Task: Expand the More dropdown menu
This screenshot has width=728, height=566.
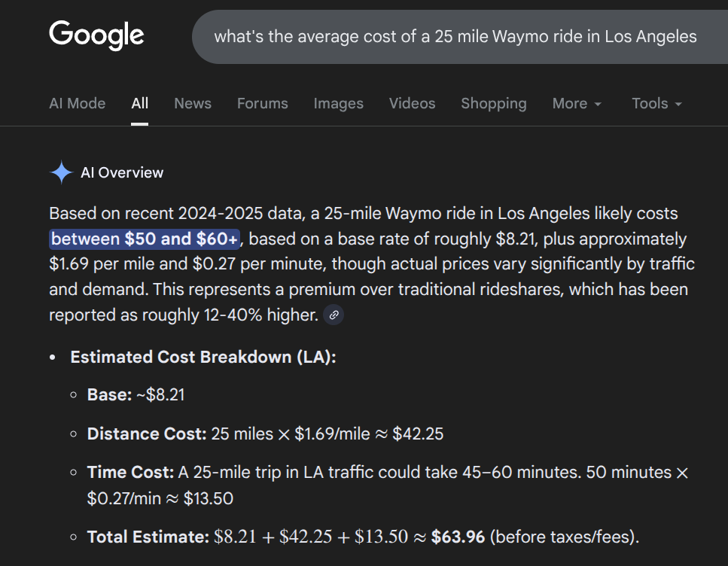Action: 577,104
